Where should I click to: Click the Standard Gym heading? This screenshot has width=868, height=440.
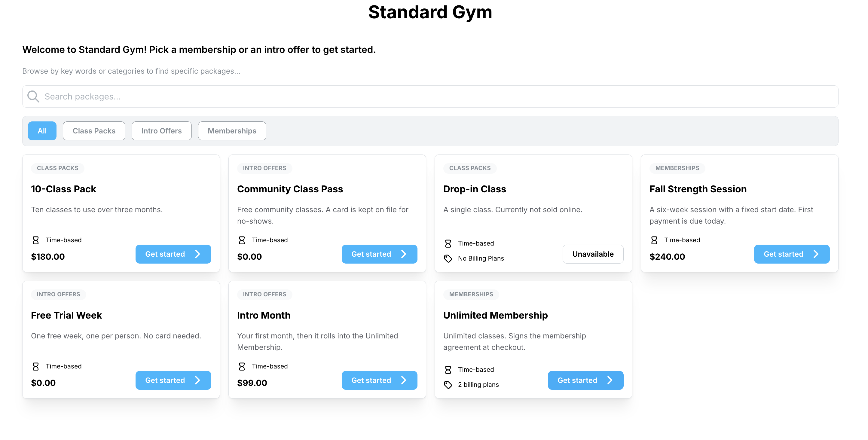tap(430, 12)
